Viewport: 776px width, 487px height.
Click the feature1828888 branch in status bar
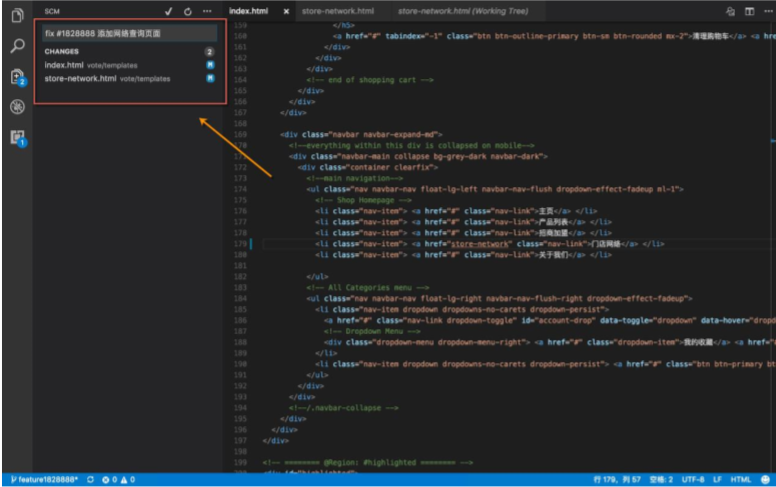(44, 480)
